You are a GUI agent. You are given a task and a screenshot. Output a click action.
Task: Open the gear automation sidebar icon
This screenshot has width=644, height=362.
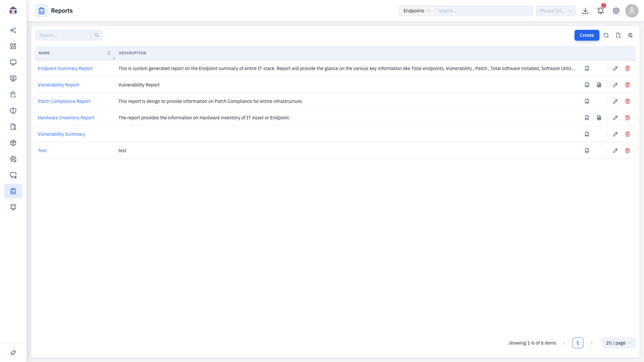[13, 159]
